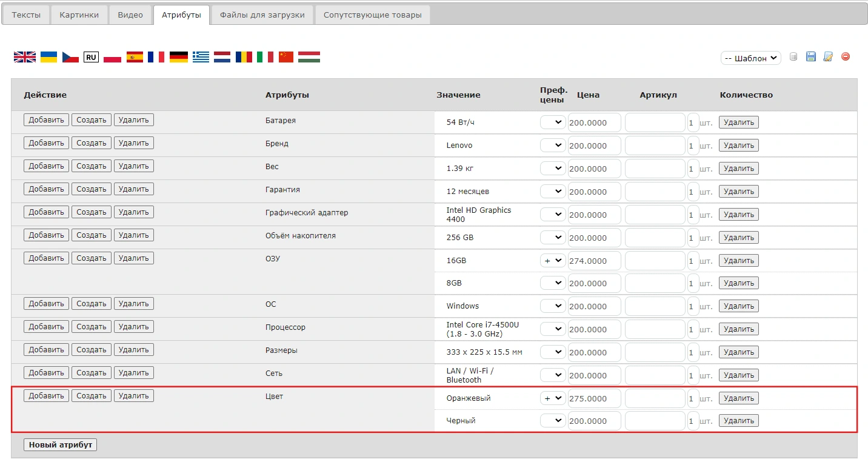Click the Артикул field for Windows row
This screenshot has width=868, height=459.
[x=655, y=306]
